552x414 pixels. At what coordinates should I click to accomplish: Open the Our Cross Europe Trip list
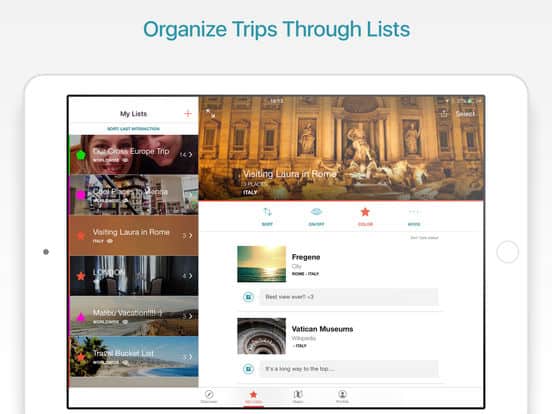[134, 155]
